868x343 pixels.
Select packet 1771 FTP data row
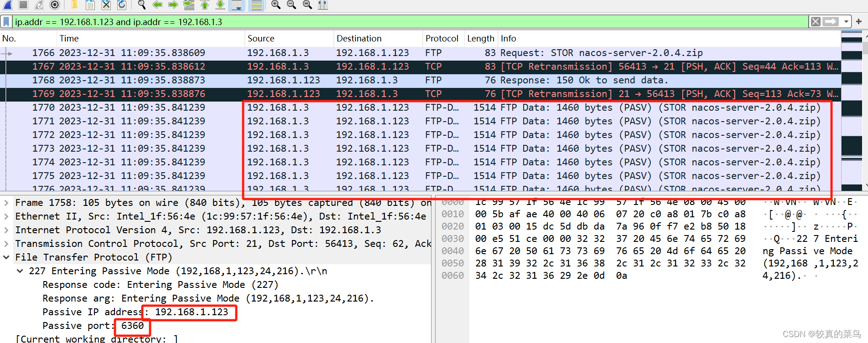tap(420, 121)
